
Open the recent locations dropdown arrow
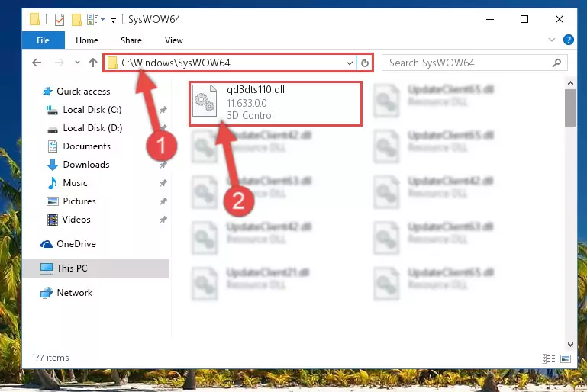pos(77,63)
